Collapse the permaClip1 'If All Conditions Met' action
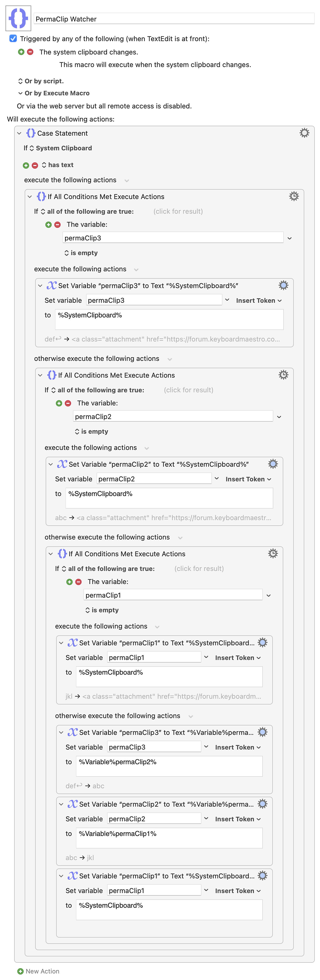320x980 pixels. click(50, 554)
